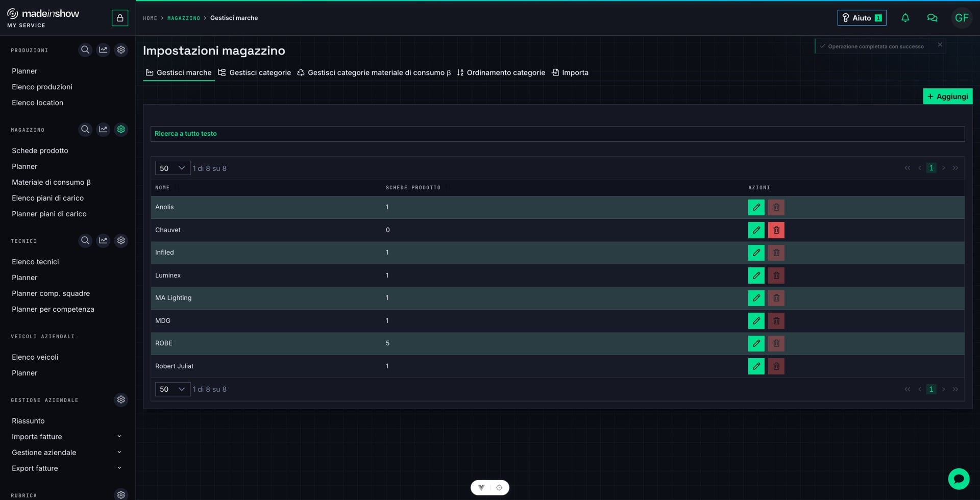Open the chart icon in the Tecnici section

(103, 240)
